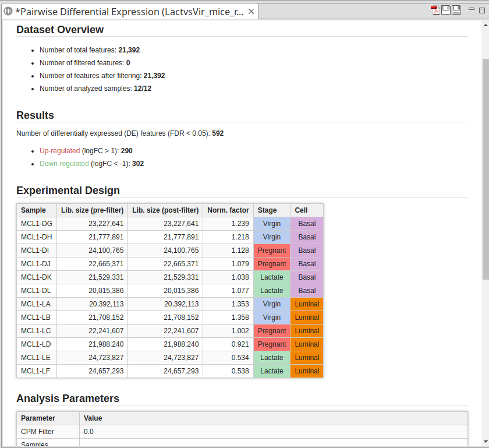The height and width of the screenshot is (448, 489).
Task: Click the red Pregnant cell for MCL1-DI
Action: [x=272, y=251]
